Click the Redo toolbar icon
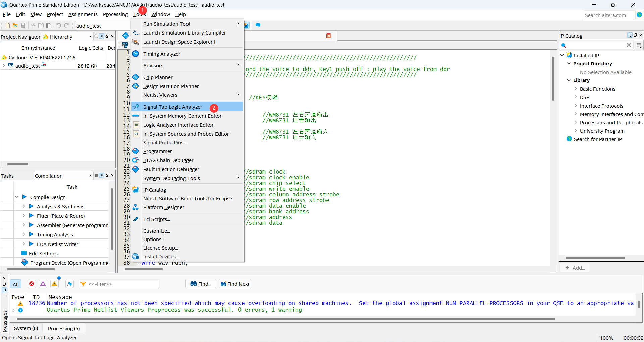This screenshot has width=644, height=342. [66, 25]
